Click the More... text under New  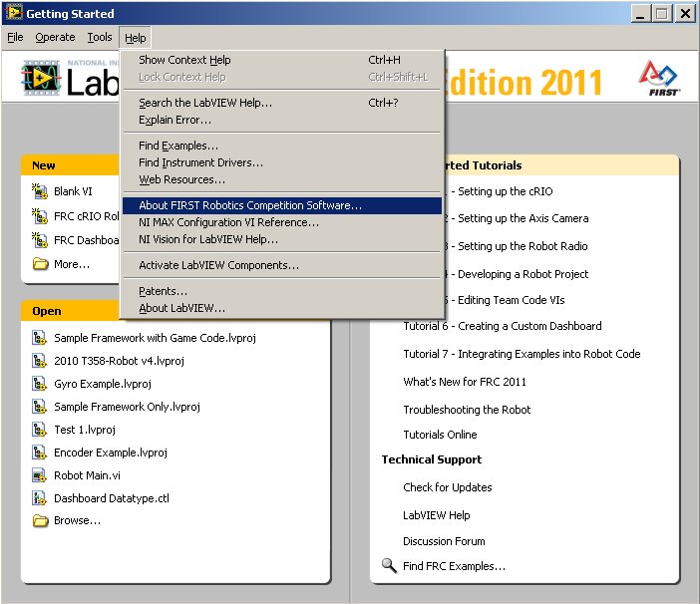tap(72, 264)
